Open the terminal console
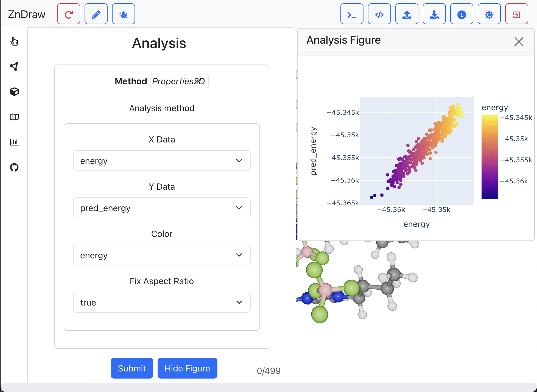Image resolution: width=537 pixels, height=392 pixels. point(352,14)
